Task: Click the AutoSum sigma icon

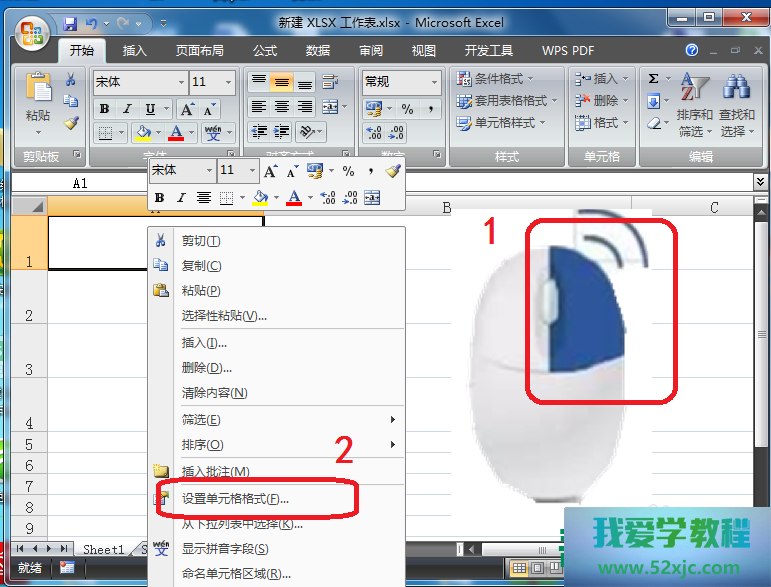Action: pyautogui.click(x=654, y=78)
